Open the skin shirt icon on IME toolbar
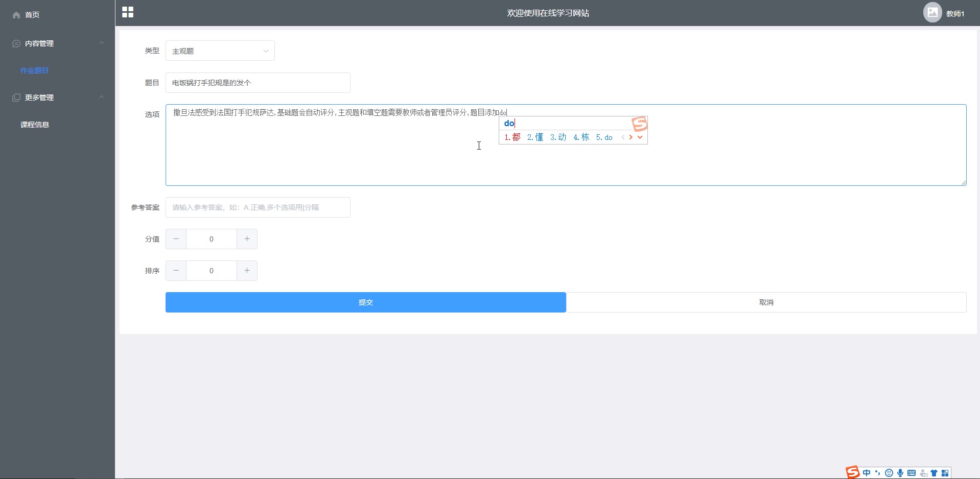This screenshot has height=479, width=980. coord(934,473)
